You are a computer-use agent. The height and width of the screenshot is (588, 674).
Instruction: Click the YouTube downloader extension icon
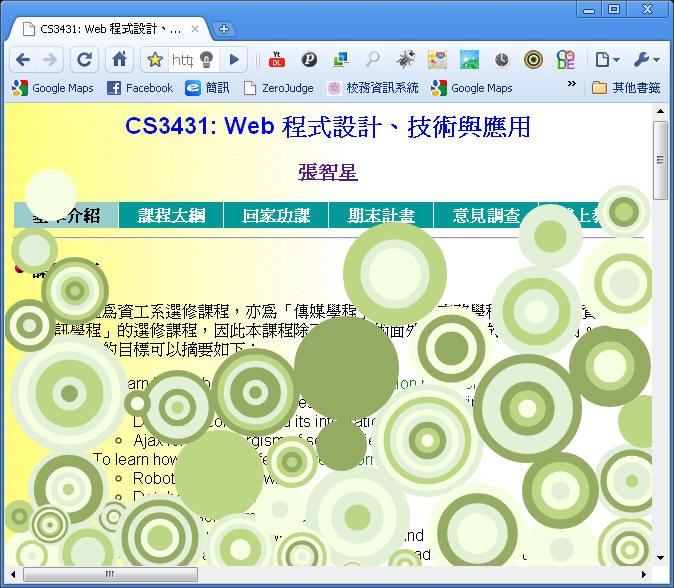point(277,60)
